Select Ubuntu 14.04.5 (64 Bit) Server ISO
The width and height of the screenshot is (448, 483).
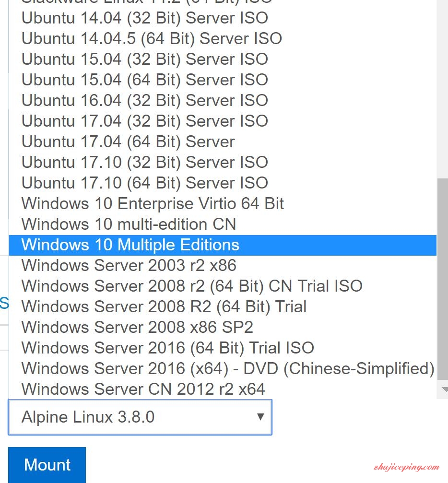point(223,38)
